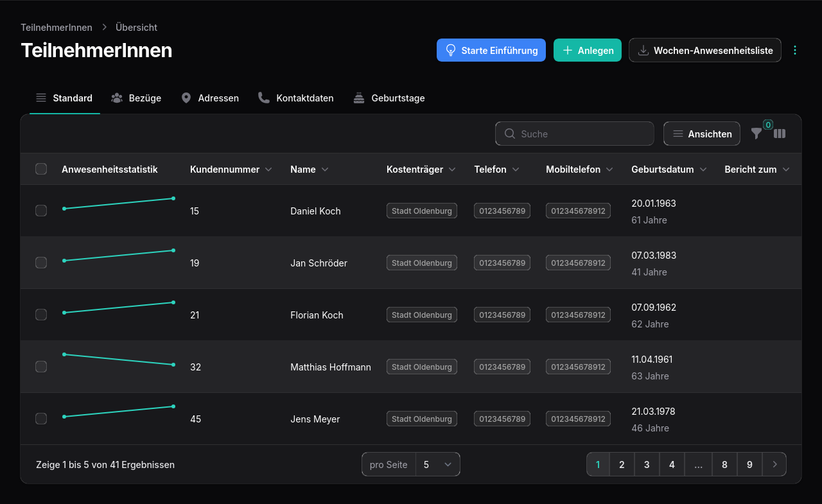Go to next page using arrow
The width and height of the screenshot is (822, 504).
774,464
